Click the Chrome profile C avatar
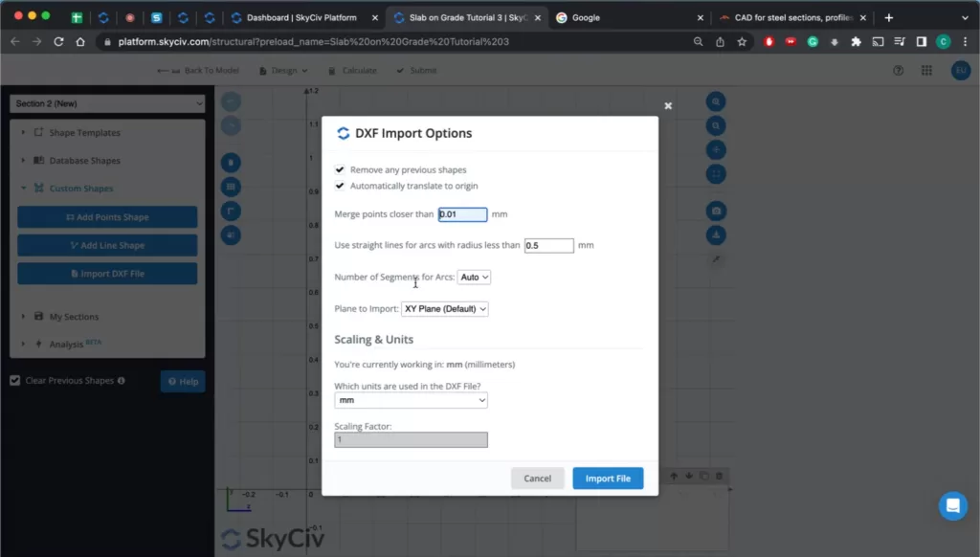The image size is (980, 557). pos(943,42)
